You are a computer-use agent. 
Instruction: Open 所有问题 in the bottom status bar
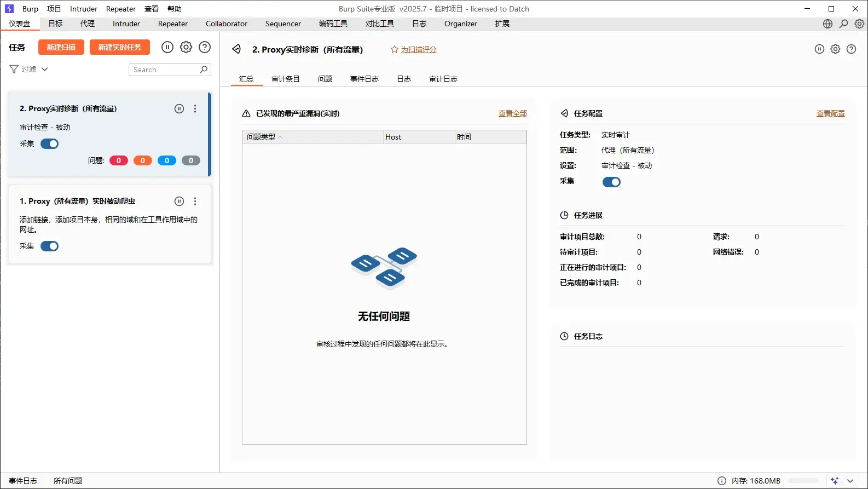68,481
